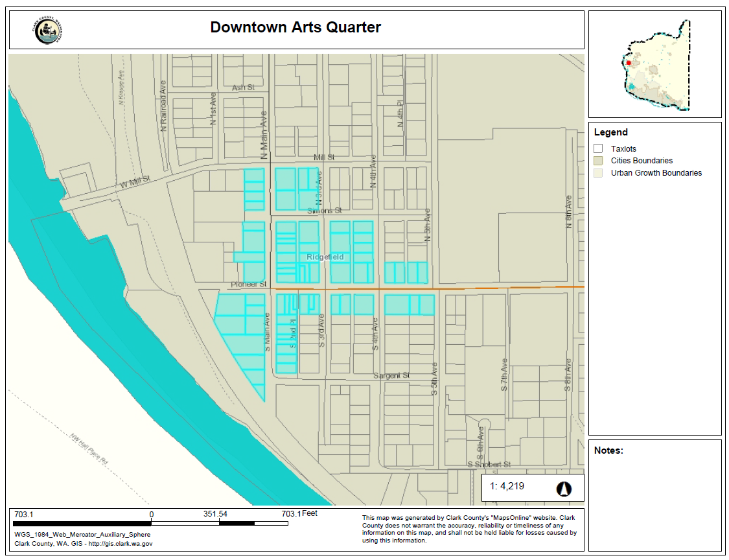Click the Ridgefield city label on map

pyautogui.click(x=325, y=257)
